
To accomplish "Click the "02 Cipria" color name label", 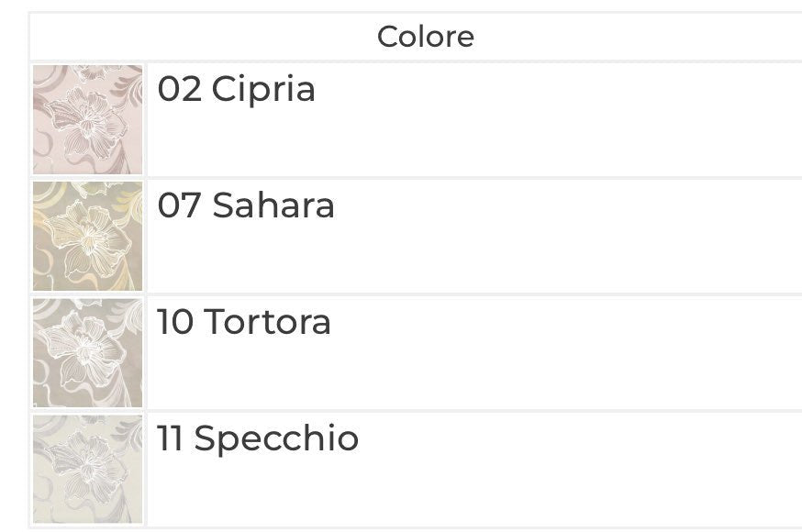I will pyautogui.click(x=237, y=90).
